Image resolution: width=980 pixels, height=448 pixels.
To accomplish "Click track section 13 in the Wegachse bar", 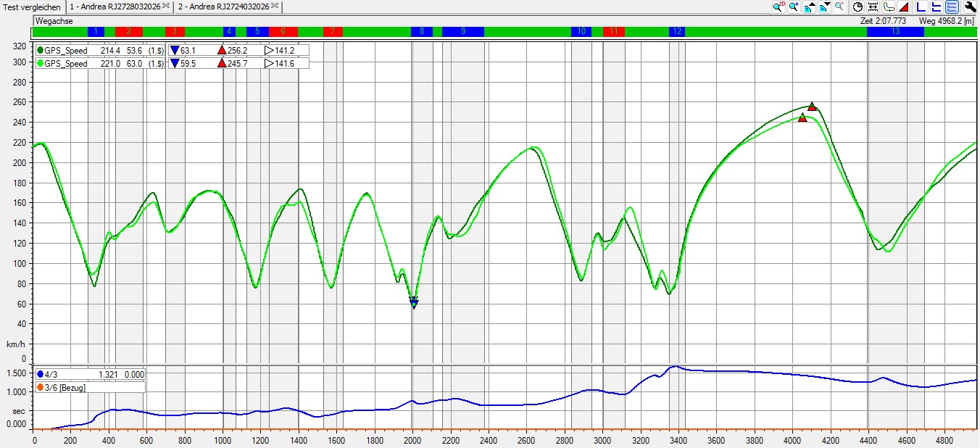I will tap(895, 32).
